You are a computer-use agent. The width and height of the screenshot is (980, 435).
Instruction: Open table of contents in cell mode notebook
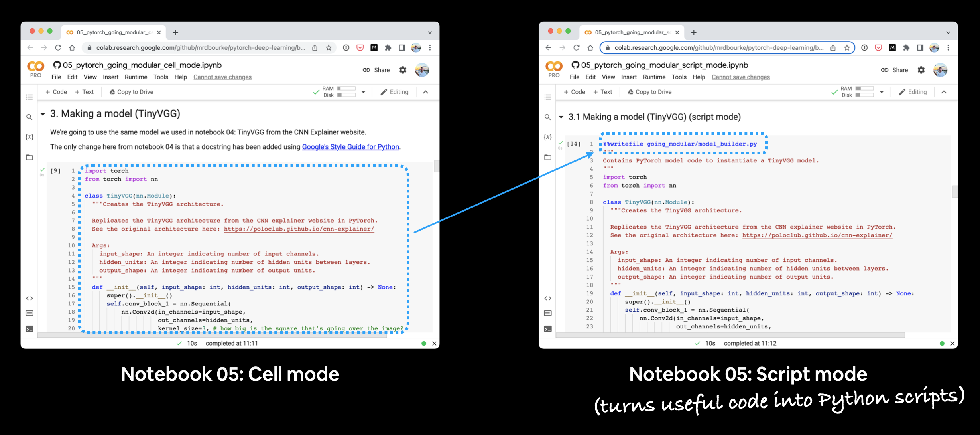coord(29,97)
